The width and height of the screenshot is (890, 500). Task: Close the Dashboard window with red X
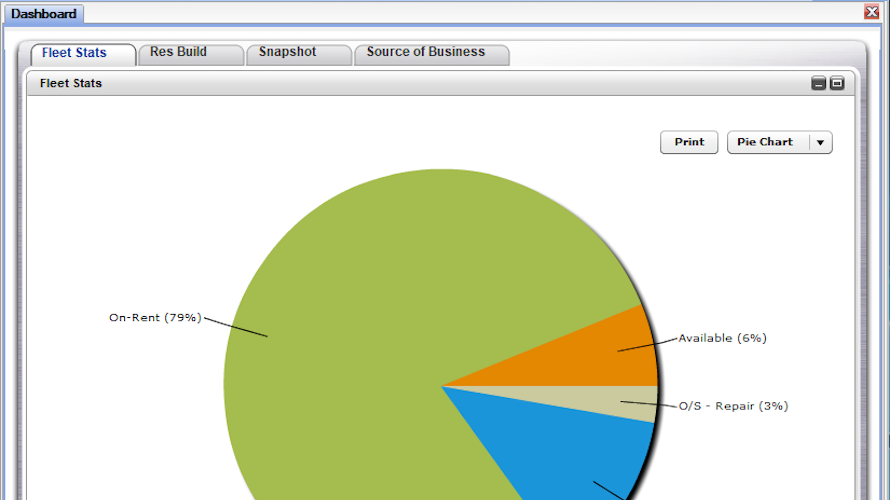coord(872,11)
